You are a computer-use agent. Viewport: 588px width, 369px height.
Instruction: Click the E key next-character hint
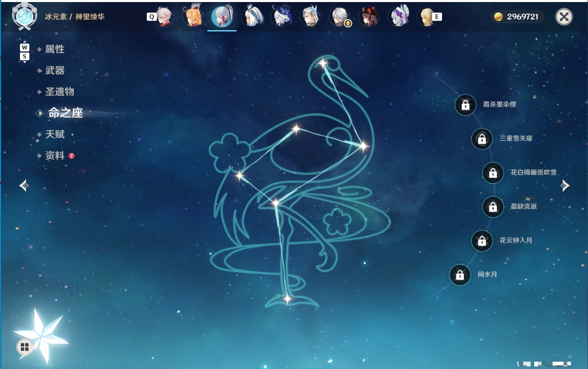click(437, 17)
